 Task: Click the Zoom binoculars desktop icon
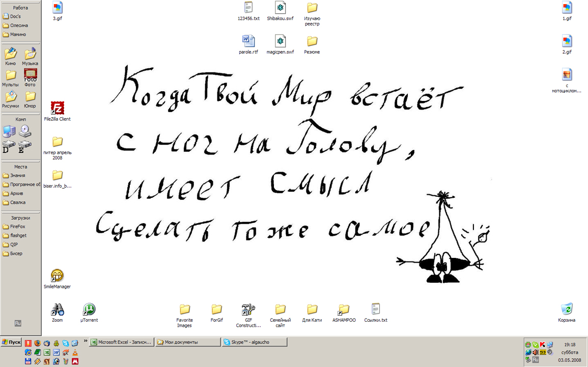57,309
